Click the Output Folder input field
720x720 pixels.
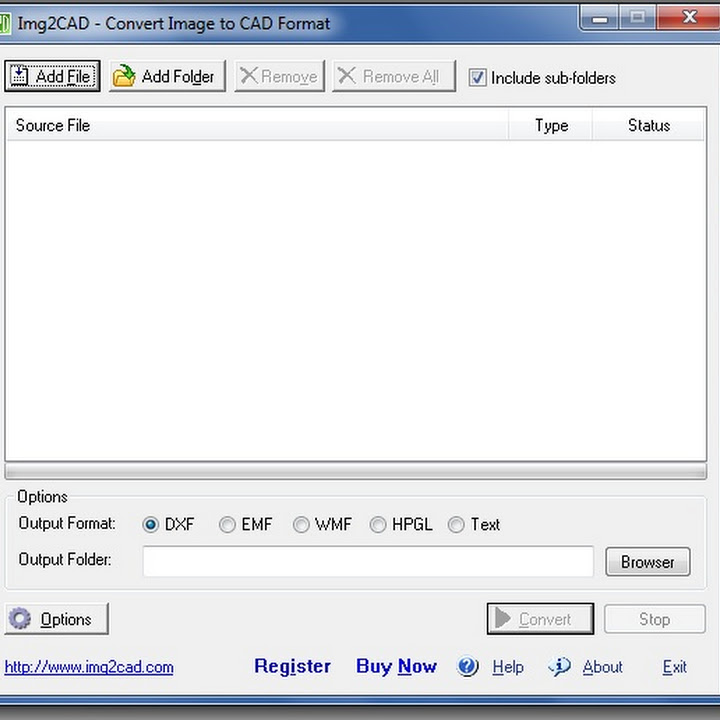(368, 561)
